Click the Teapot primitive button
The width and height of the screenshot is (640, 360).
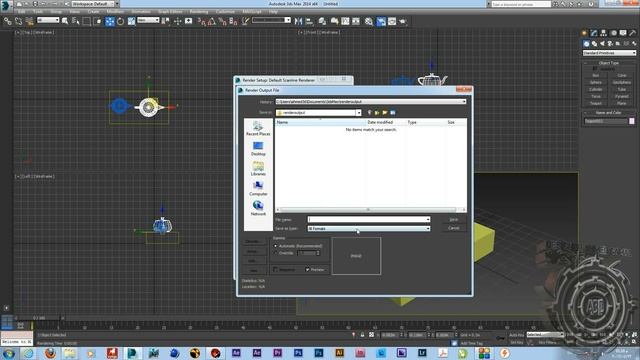click(x=596, y=103)
